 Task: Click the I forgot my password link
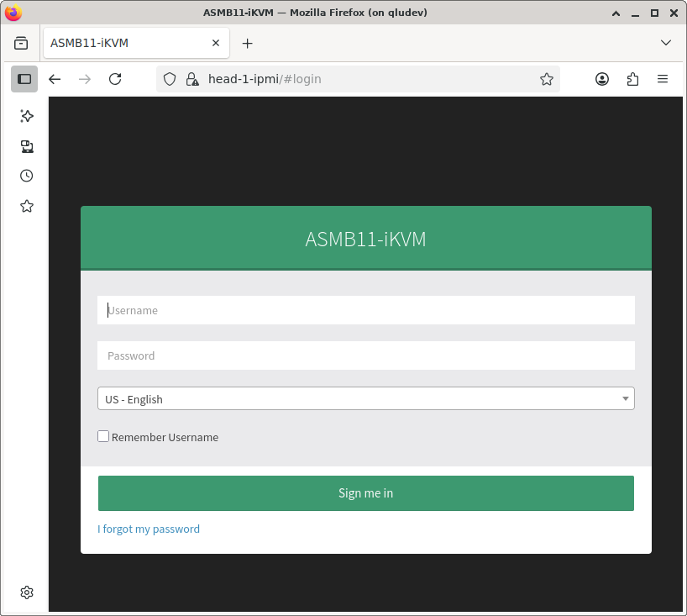149,529
